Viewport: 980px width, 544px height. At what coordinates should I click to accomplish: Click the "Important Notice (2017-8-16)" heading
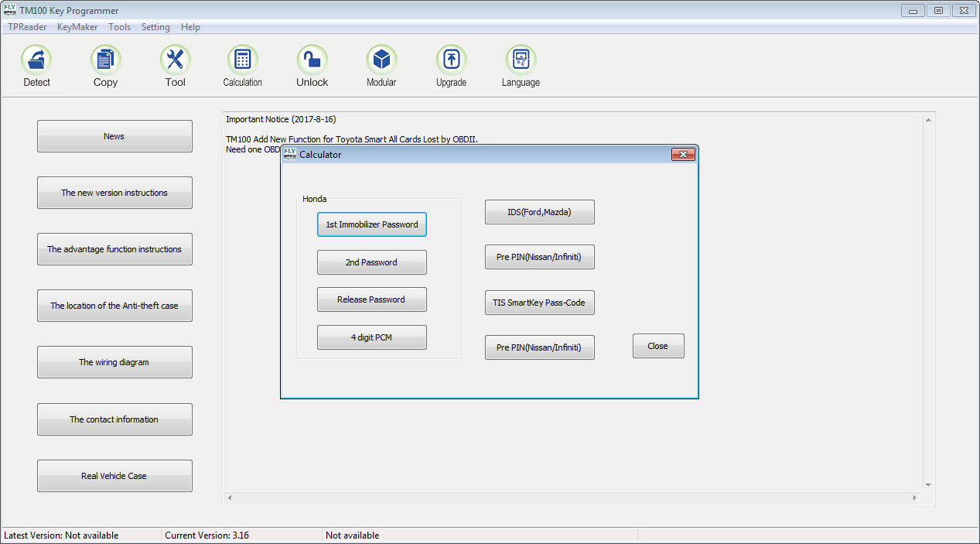tap(281, 119)
